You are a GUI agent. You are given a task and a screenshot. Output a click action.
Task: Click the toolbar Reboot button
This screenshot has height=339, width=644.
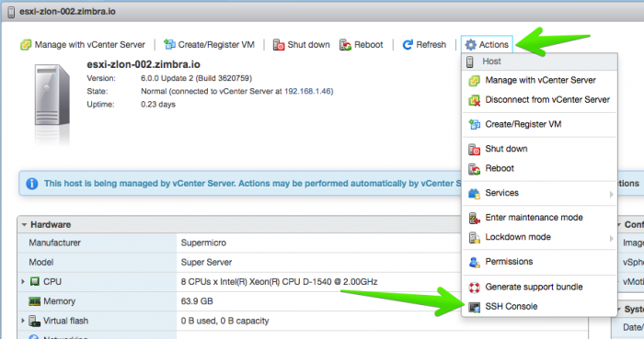coord(362,45)
